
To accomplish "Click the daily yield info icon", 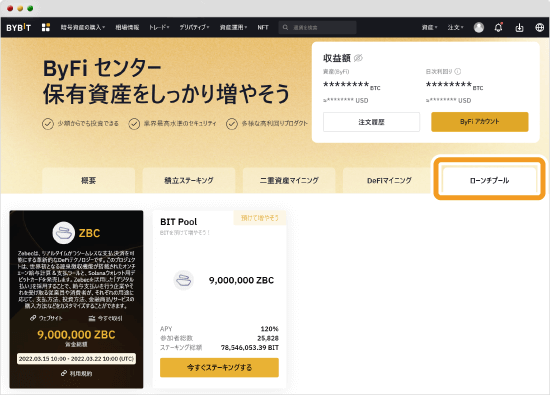I will pyautogui.click(x=457, y=72).
